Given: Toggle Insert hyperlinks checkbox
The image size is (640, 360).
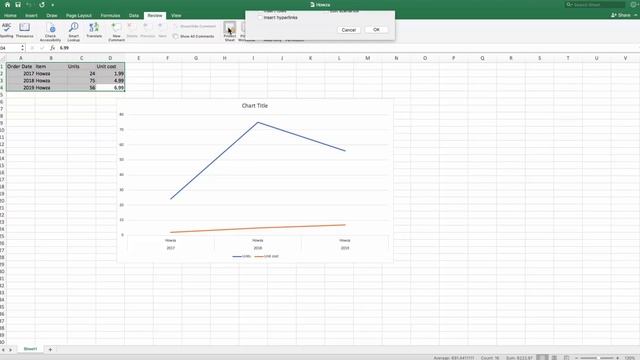Looking at the screenshot, I should coord(260,18).
